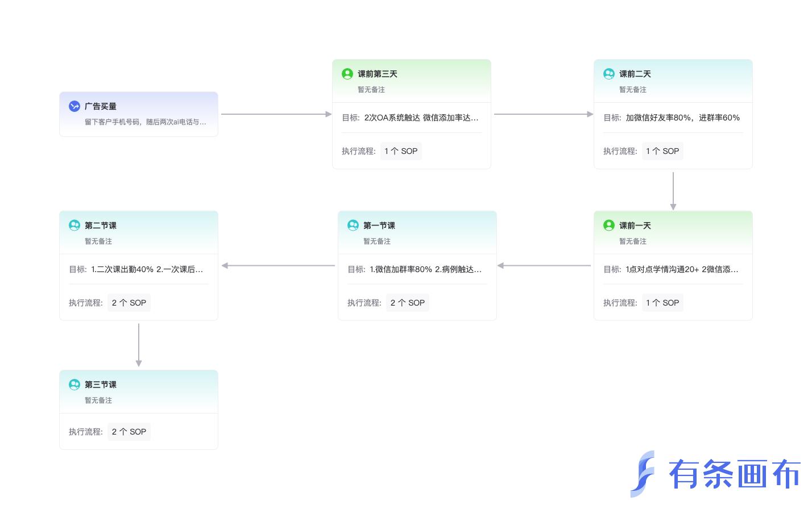
Task: Click the avatar icon on 第三节课 card
Action: pyautogui.click(x=74, y=385)
